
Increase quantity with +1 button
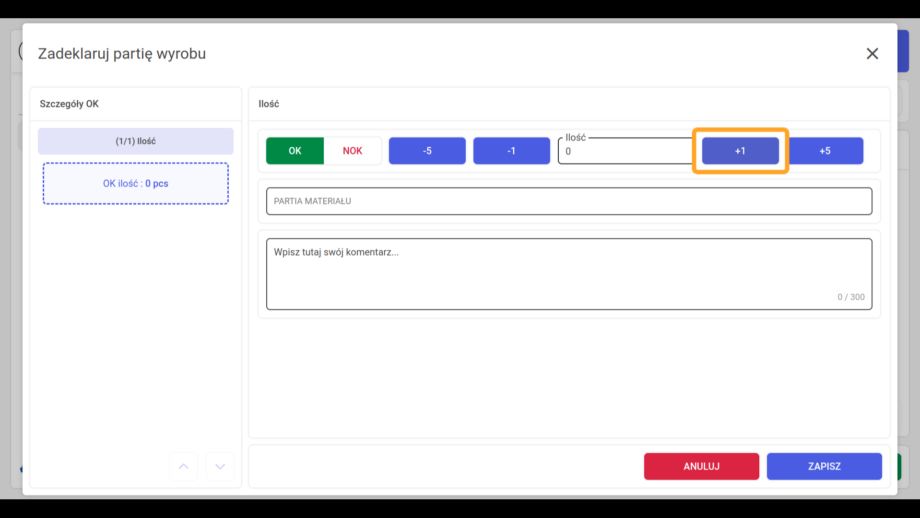pos(740,151)
